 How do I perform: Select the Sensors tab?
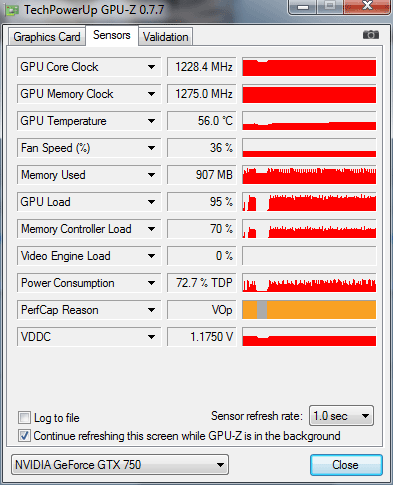112,35
